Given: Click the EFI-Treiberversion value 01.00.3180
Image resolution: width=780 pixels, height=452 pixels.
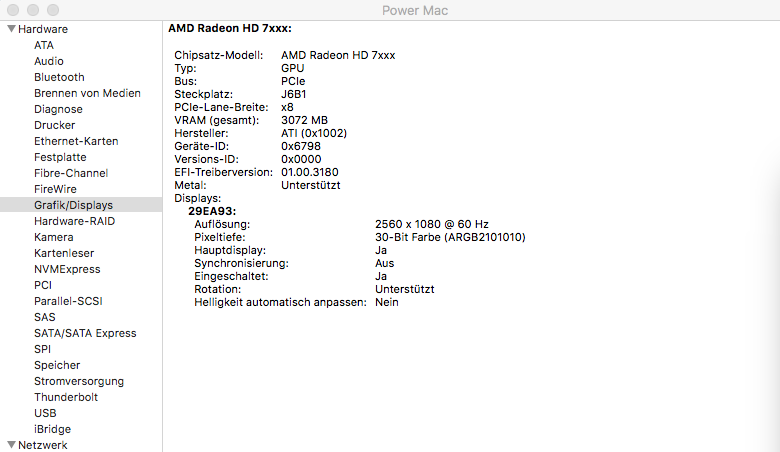Looking at the screenshot, I should pyautogui.click(x=310, y=172).
